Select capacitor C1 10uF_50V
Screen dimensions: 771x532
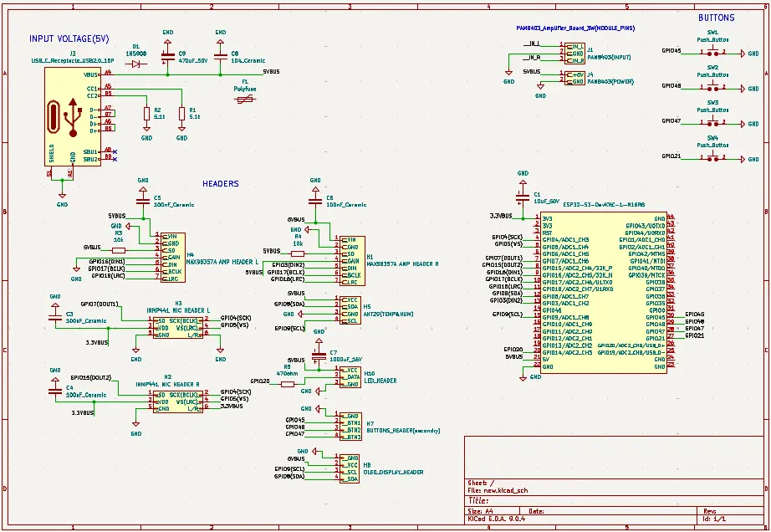pos(523,197)
